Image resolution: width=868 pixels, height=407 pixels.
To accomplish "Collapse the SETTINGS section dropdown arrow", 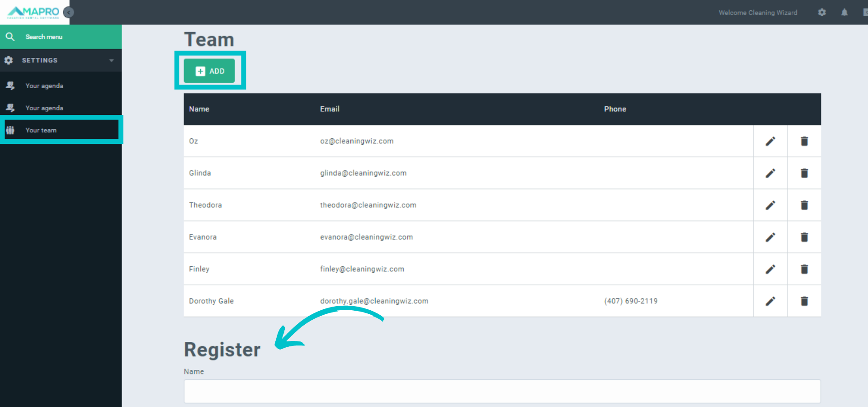I will (111, 61).
